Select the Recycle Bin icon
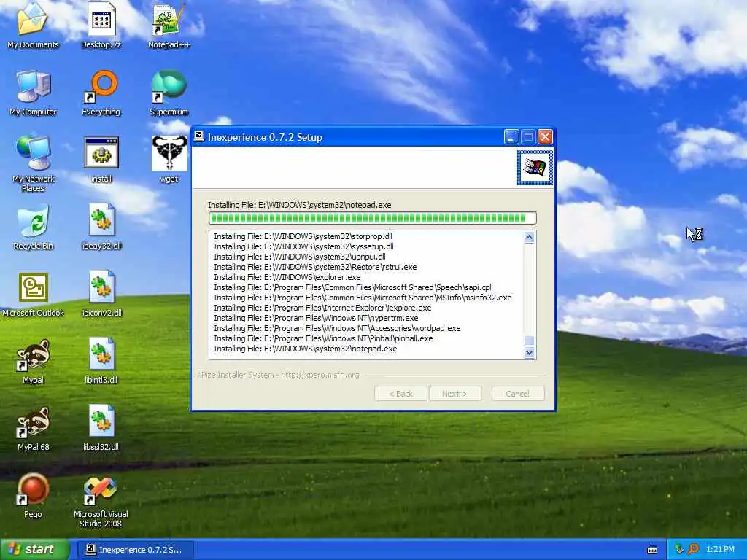This screenshot has height=560, width=747. (x=33, y=227)
